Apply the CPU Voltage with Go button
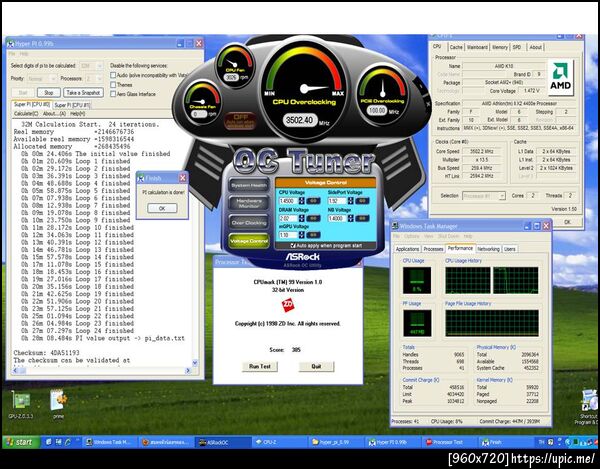 point(313,201)
